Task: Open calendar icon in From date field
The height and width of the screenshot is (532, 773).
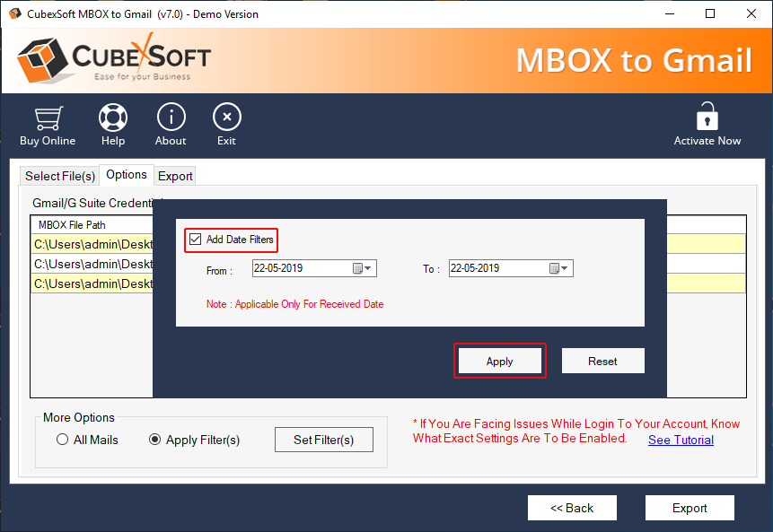Action: 357,268
